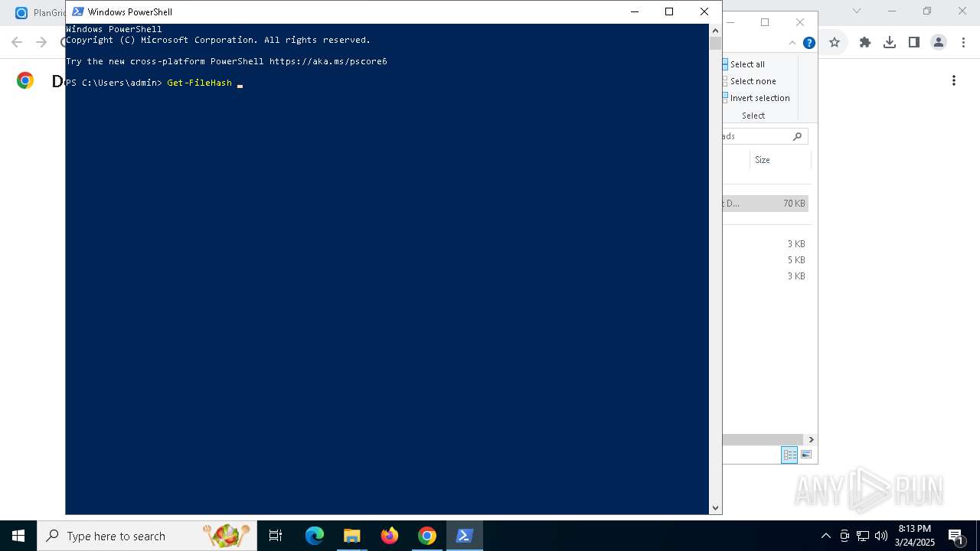
Task: Switch File Explorer to large icons view
Action: click(805, 455)
